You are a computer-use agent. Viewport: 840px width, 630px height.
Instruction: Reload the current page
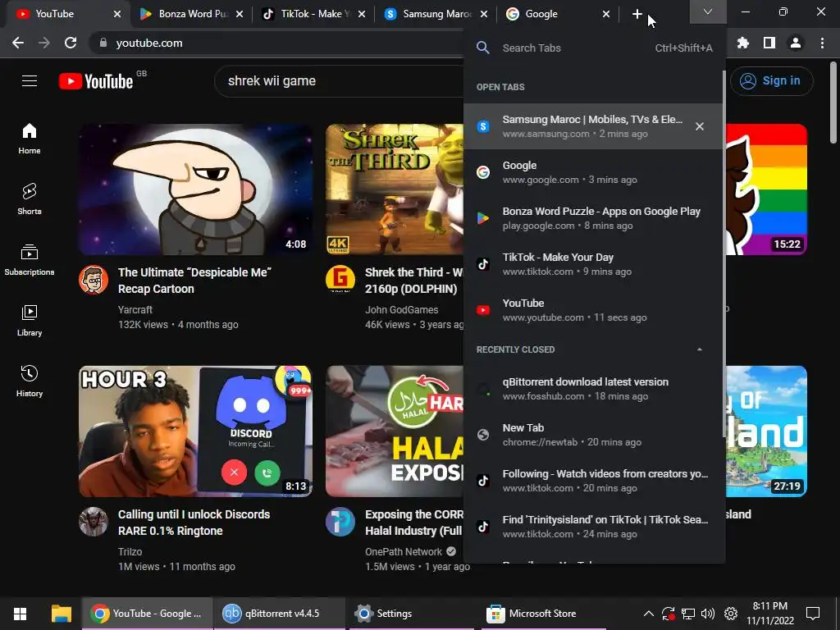(x=71, y=43)
